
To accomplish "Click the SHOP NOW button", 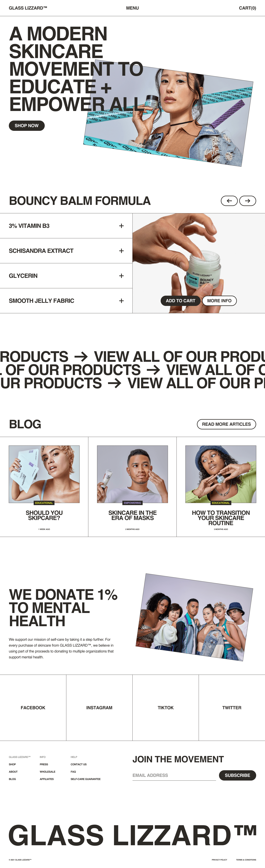I will pyautogui.click(x=27, y=126).
